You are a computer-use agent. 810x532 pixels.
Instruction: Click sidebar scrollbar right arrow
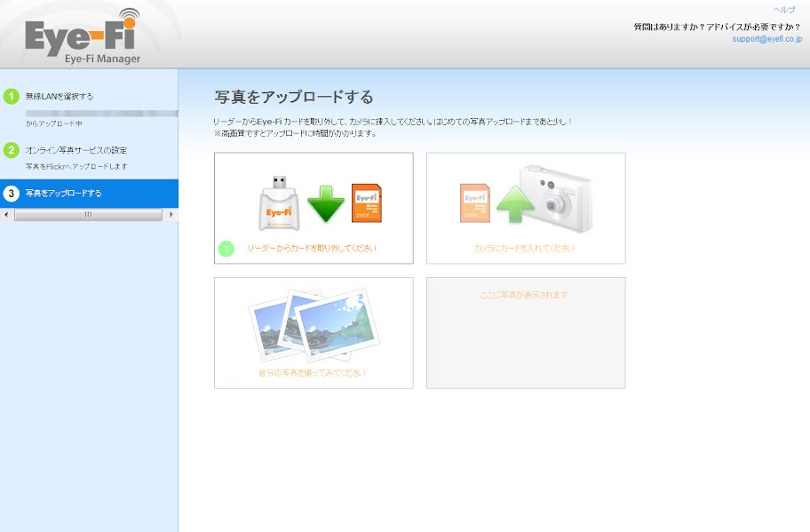tap(171, 215)
